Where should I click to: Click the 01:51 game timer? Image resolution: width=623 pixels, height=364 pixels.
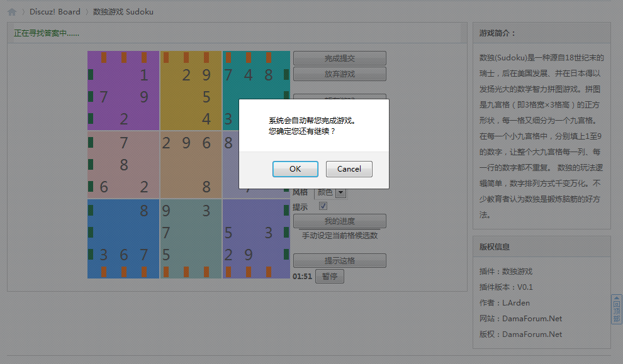click(302, 276)
